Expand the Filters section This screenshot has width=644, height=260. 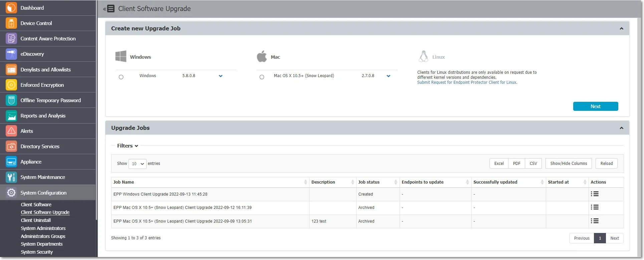pyautogui.click(x=128, y=146)
